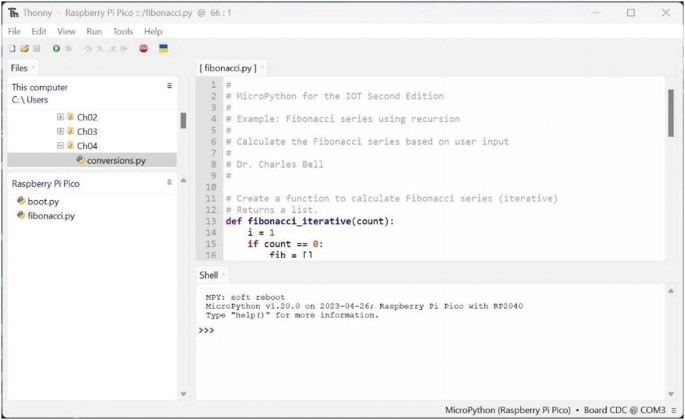
Task: Open This computer panel hamburger menu
Action: [169, 86]
